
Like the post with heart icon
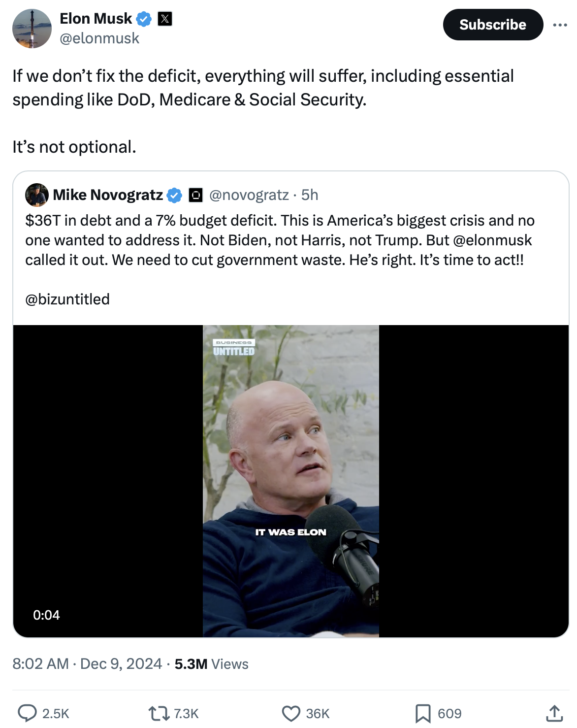click(x=291, y=713)
